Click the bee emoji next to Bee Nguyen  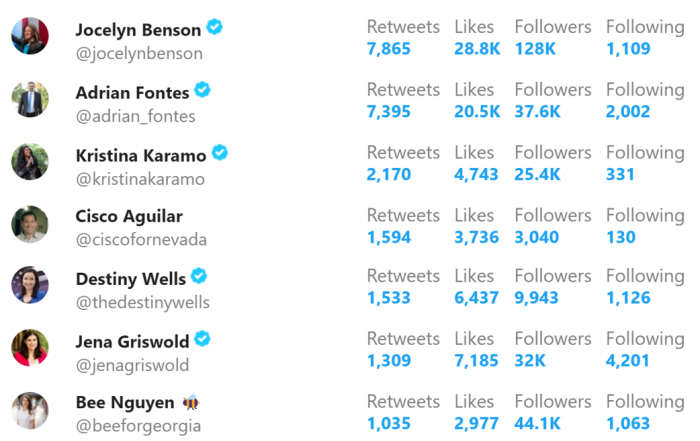(x=191, y=403)
